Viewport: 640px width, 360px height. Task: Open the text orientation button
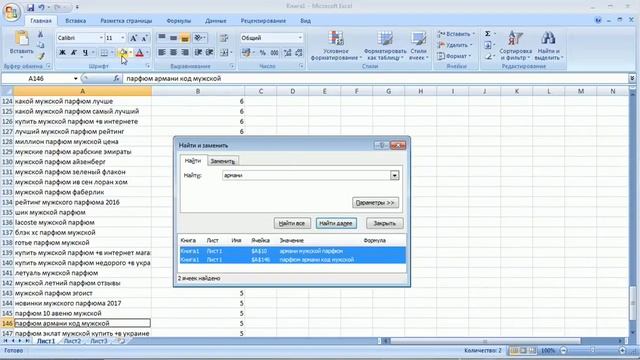pyautogui.click(x=199, y=38)
